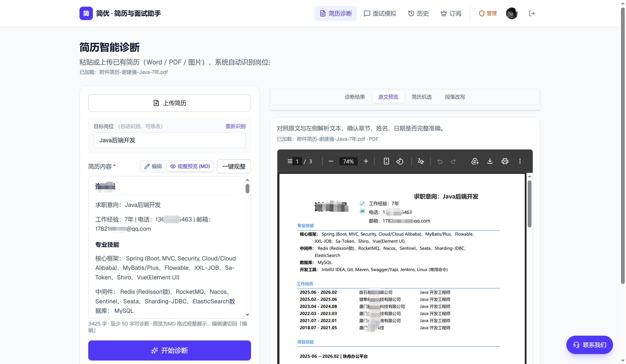Select the 原文预览 tab
The width and height of the screenshot is (626, 364).
(388, 97)
